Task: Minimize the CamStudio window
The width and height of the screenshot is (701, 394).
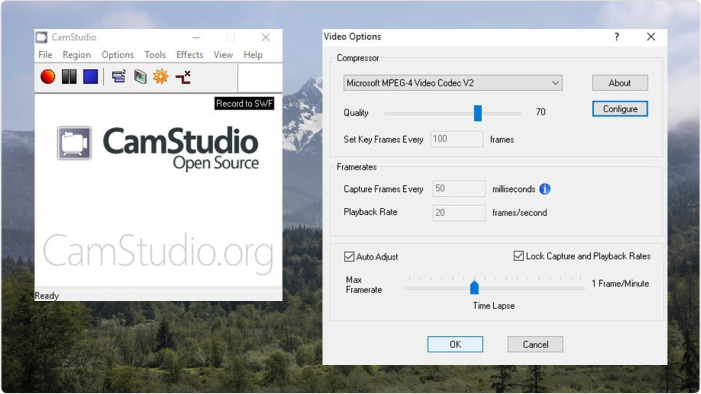Action: tap(196, 38)
